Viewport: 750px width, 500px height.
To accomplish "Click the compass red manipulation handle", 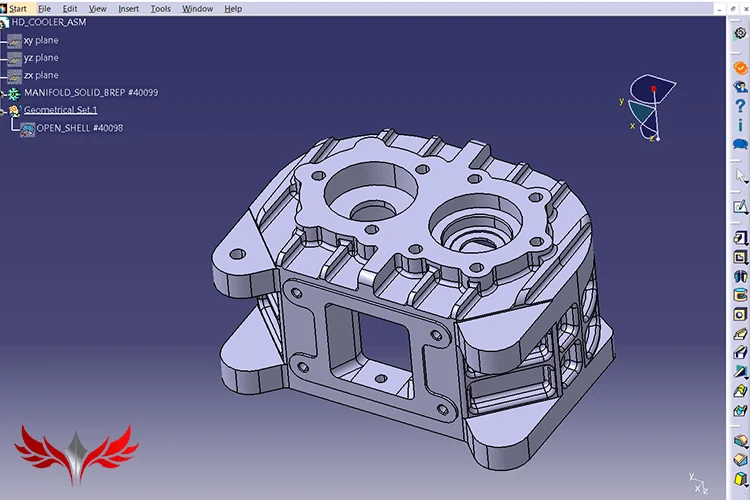I will pyautogui.click(x=654, y=89).
